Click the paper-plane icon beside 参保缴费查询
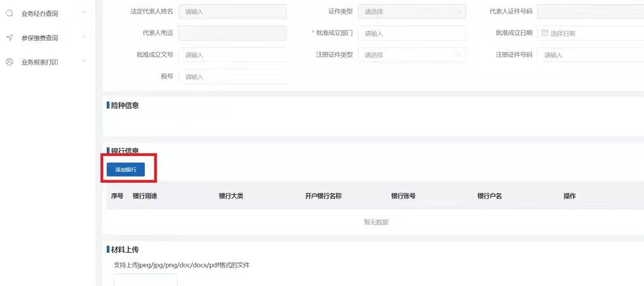This screenshot has width=644, height=286. [x=10, y=38]
